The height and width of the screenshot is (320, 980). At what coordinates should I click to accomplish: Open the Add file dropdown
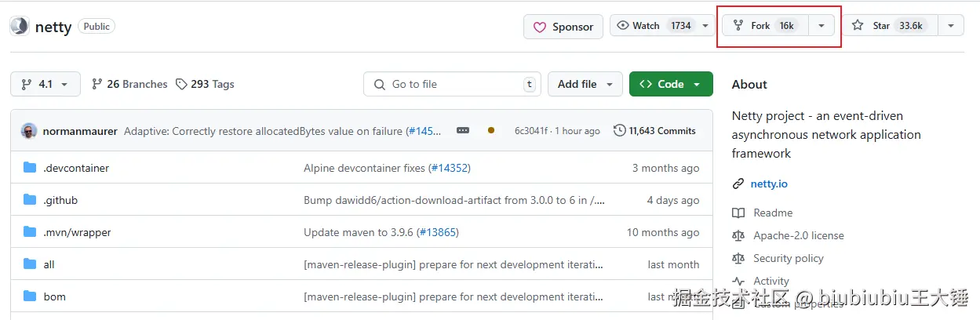[585, 84]
